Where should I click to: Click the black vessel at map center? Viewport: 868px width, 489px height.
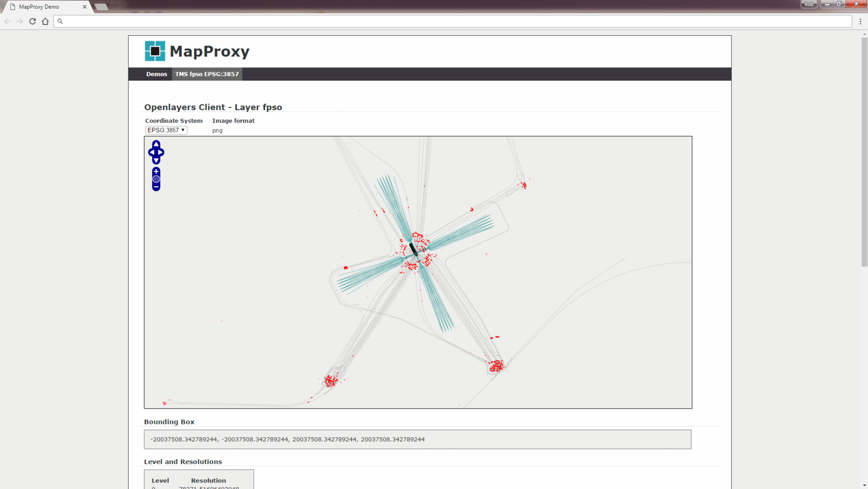(x=414, y=249)
